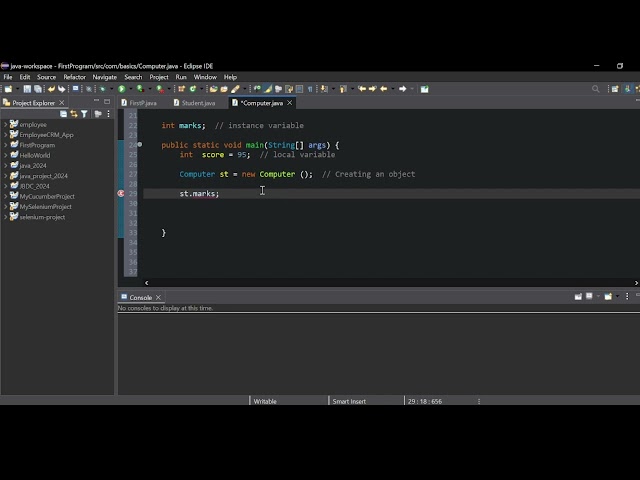Open Back history dropdown arrow

(x=393, y=89)
